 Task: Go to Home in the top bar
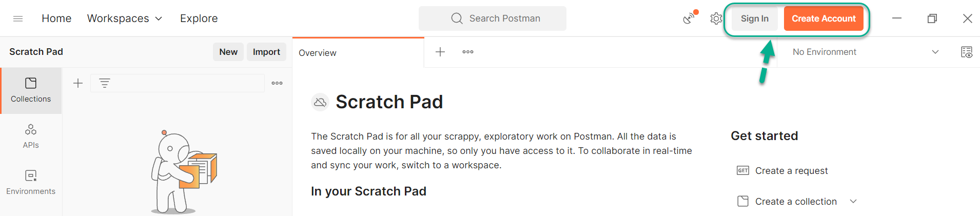(x=56, y=18)
